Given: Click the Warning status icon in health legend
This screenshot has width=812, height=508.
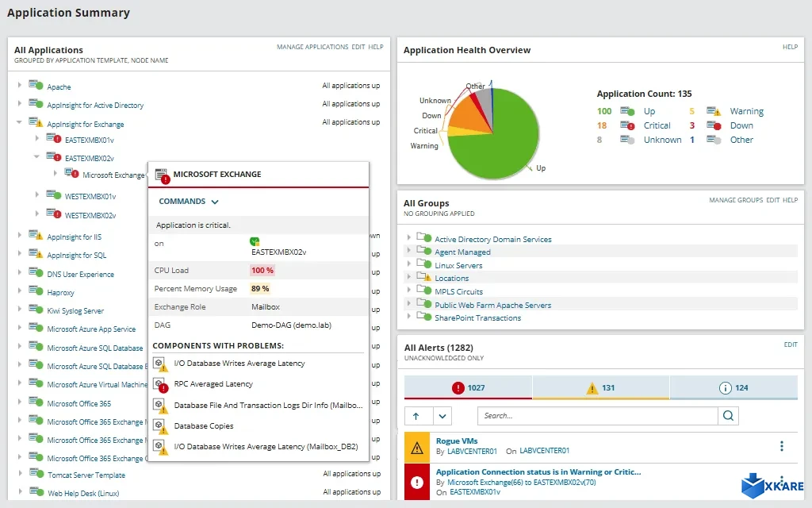Looking at the screenshot, I should tap(714, 111).
